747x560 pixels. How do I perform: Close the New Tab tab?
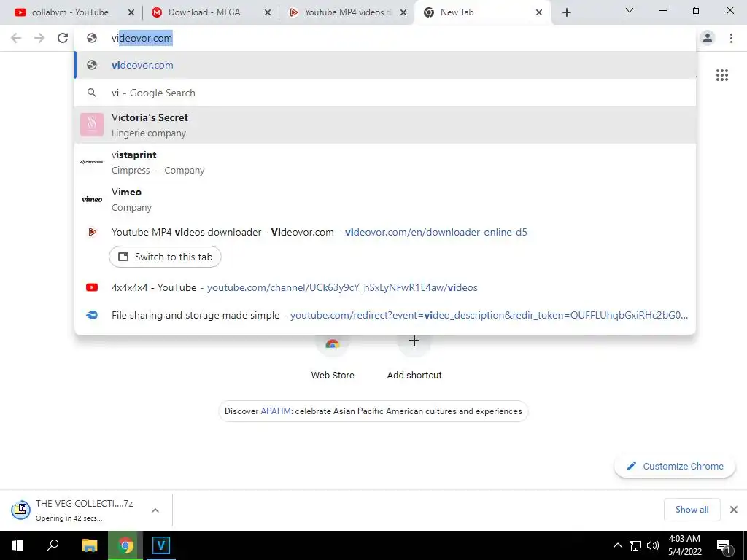click(539, 12)
